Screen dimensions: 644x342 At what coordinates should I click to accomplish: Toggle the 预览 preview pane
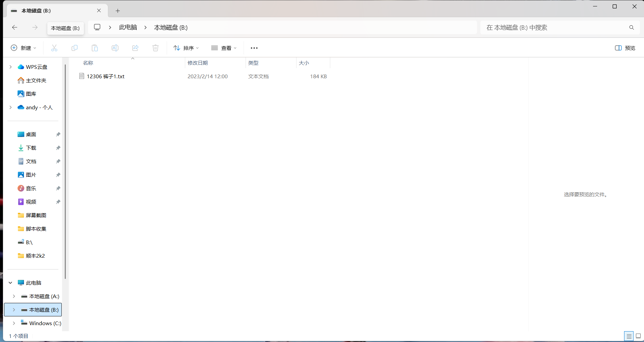click(625, 48)
